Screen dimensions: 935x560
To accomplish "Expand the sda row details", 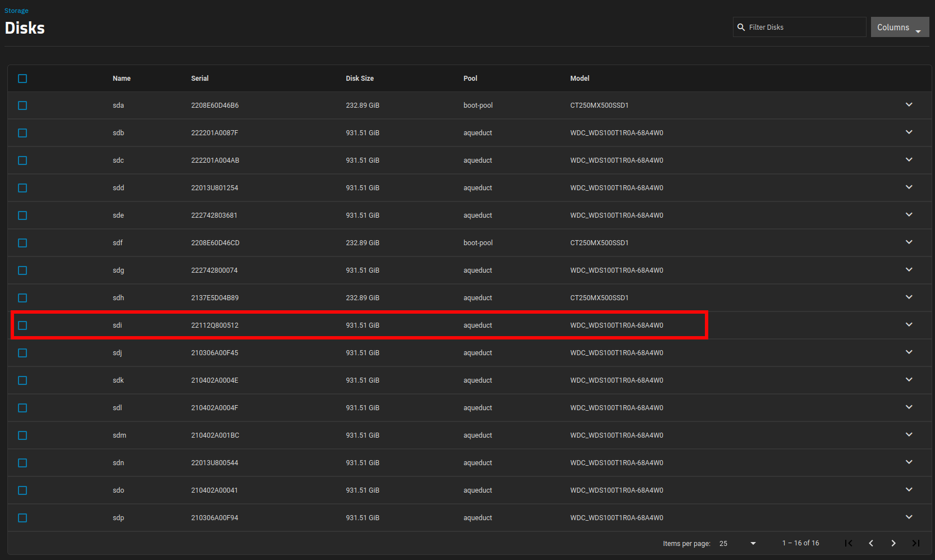I will click(x=909, y=105).
